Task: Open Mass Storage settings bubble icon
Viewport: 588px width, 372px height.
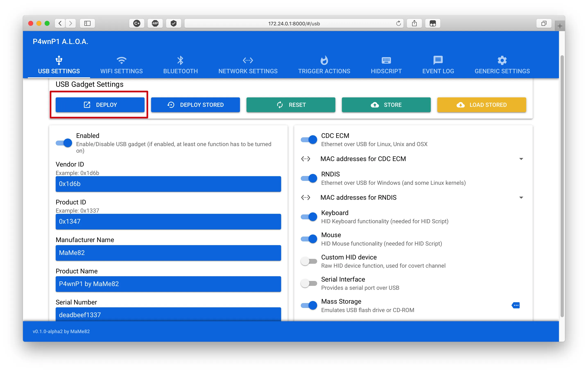Action: pos(516,305)
